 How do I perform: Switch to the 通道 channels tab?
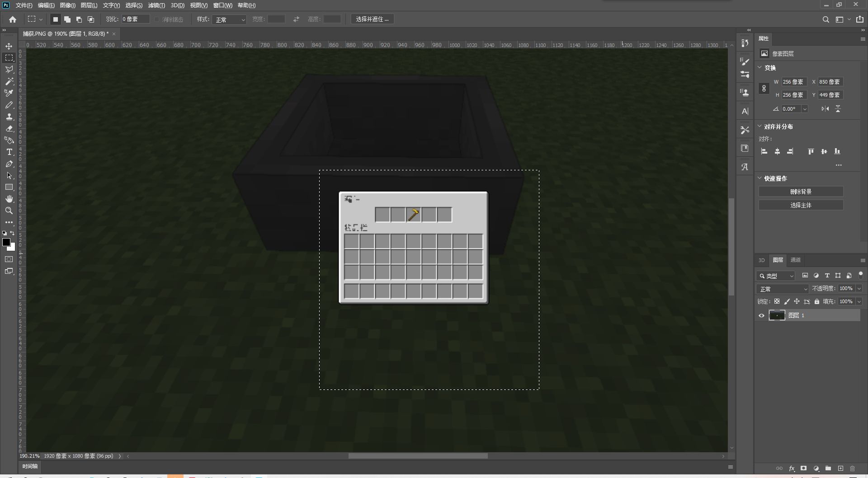[795, 260]
